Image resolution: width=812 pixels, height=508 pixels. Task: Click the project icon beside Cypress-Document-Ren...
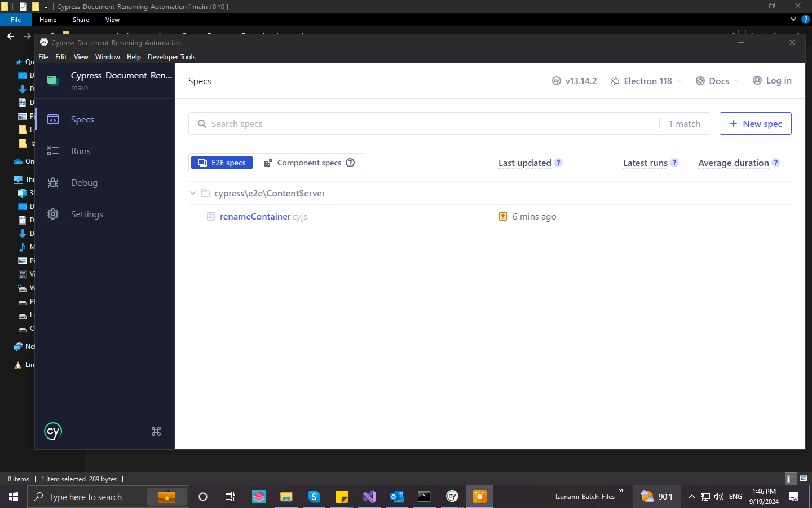point(53,80)
